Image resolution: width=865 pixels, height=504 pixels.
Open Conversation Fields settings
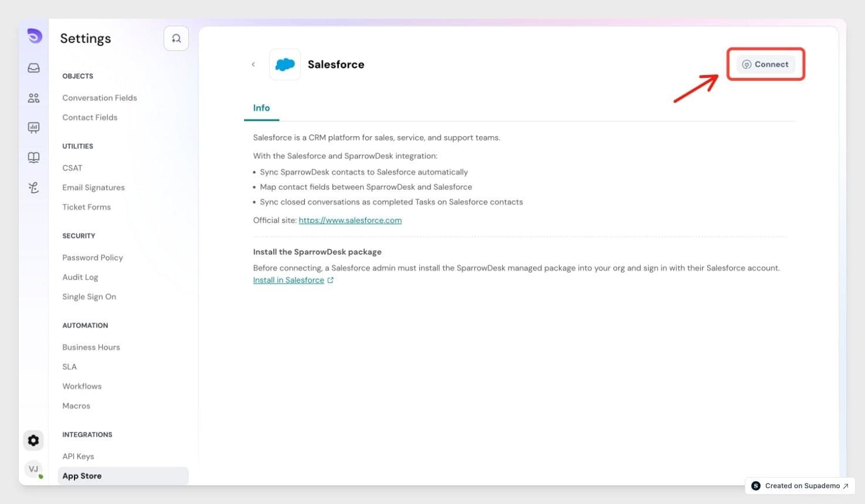click(100, 98)
